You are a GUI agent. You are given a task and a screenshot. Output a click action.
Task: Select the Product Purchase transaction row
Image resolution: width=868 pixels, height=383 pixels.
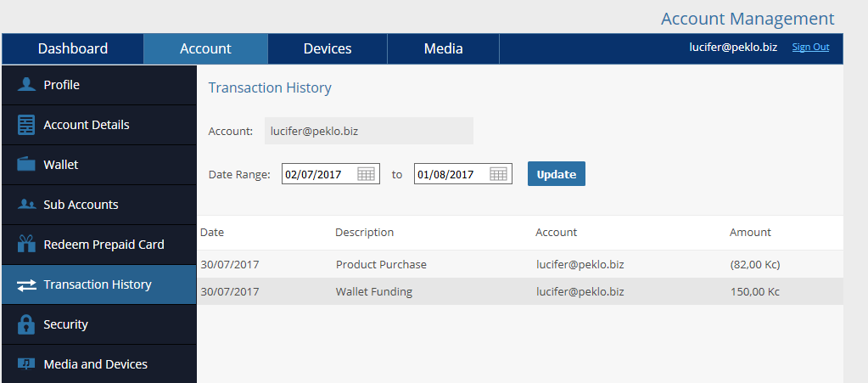pyautogui.click(x=520, y=264)
